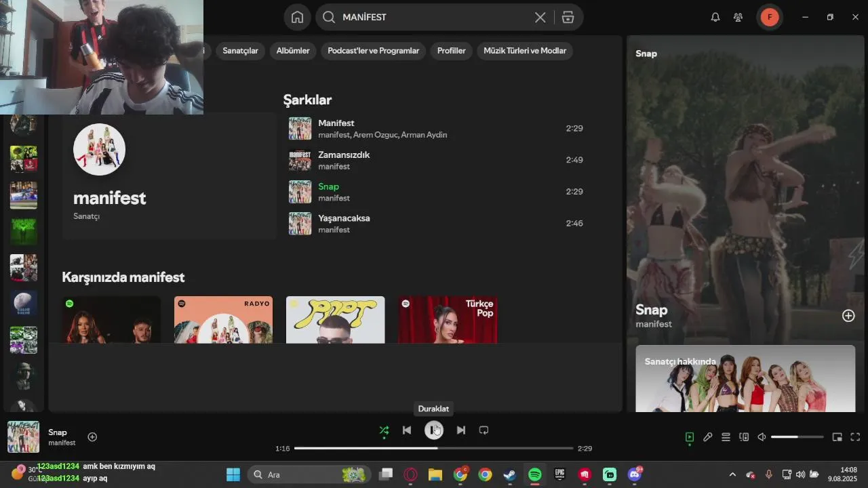Pause playback with Duraklat button
Screen dimensions: 868x488
click(x=434, y=430)
